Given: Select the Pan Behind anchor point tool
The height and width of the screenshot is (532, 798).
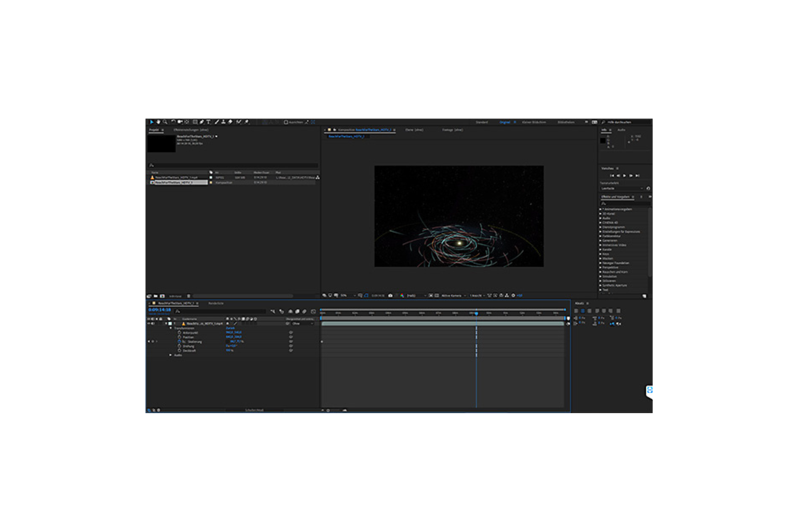Looking at the screenshot, I should point(187,122).
